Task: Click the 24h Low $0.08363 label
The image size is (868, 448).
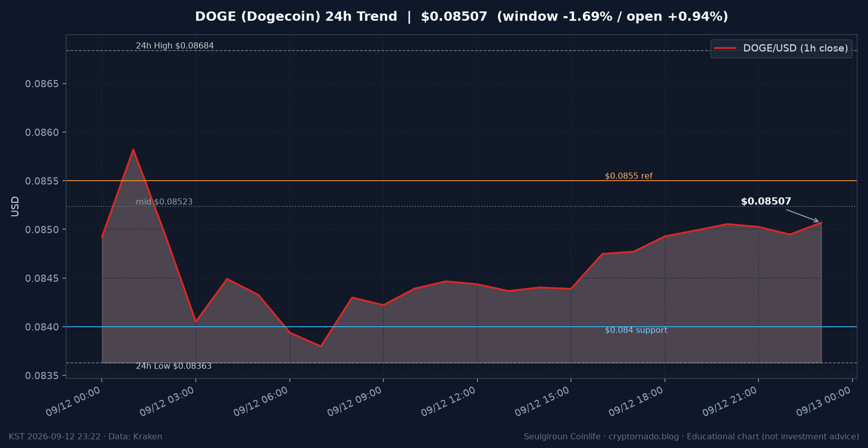Action: point(174,366)
